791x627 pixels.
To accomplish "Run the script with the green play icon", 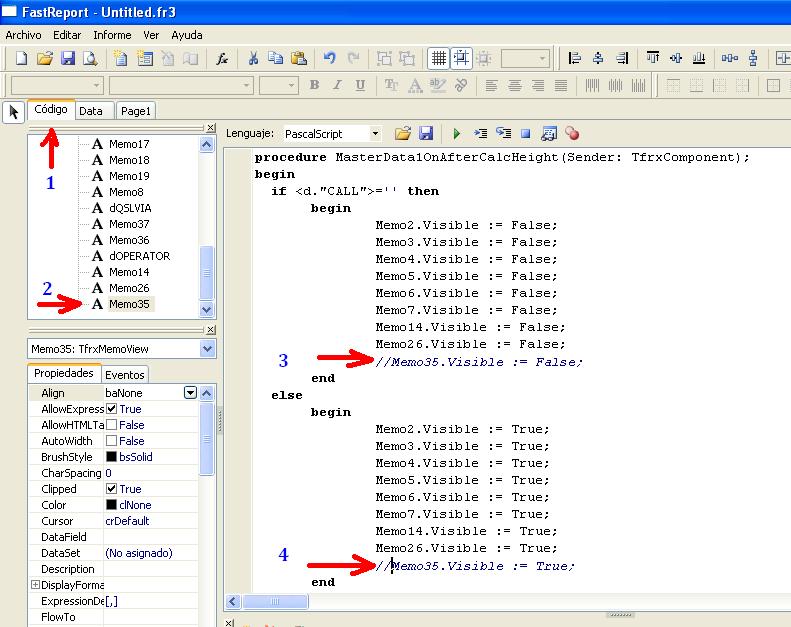I will pyautogui.click(x=456, y=133).
